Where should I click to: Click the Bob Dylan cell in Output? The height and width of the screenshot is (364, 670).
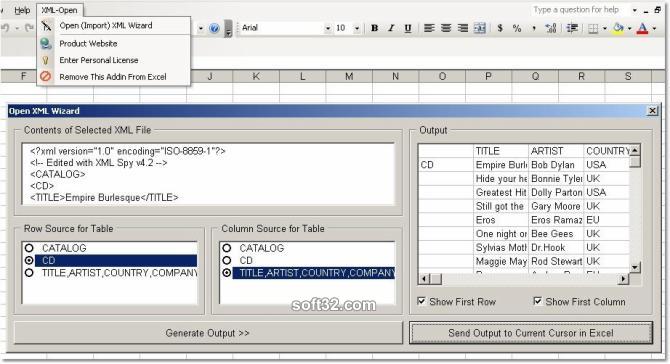556,165
